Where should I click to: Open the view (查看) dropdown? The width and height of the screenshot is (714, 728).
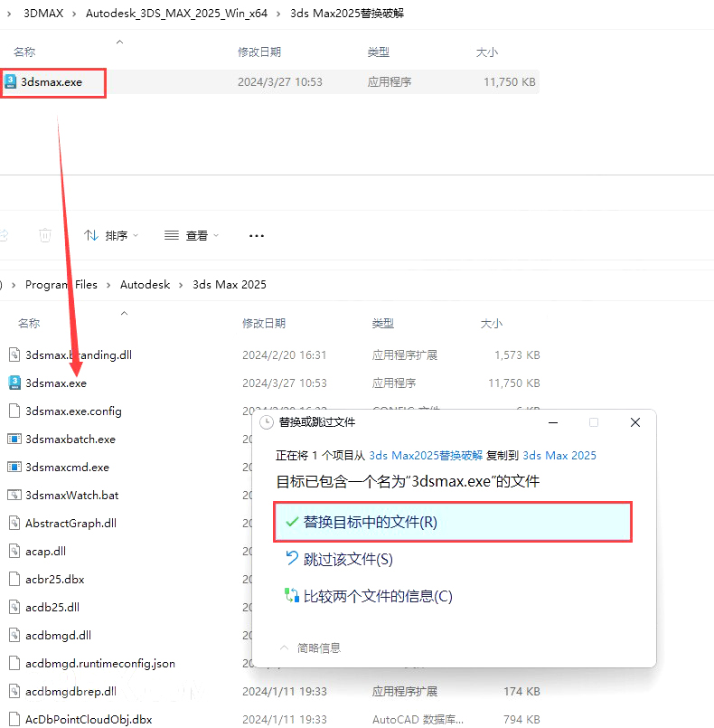[x=191, y=235]
